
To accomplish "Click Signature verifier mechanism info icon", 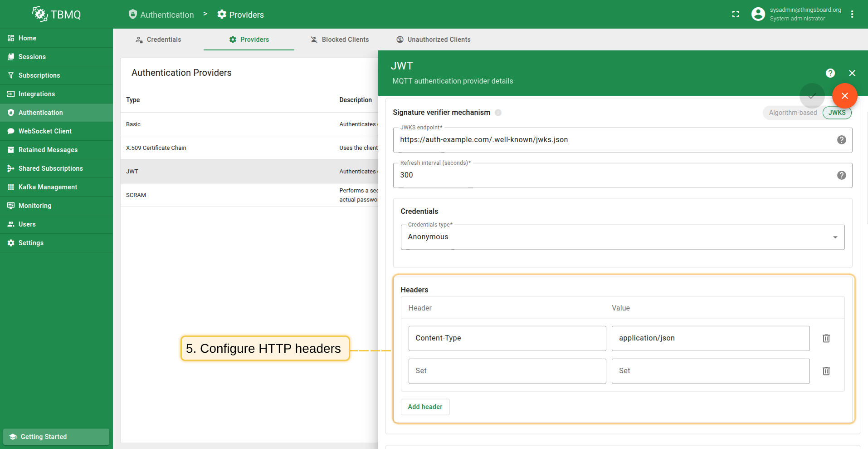I will tap(498, 113).
